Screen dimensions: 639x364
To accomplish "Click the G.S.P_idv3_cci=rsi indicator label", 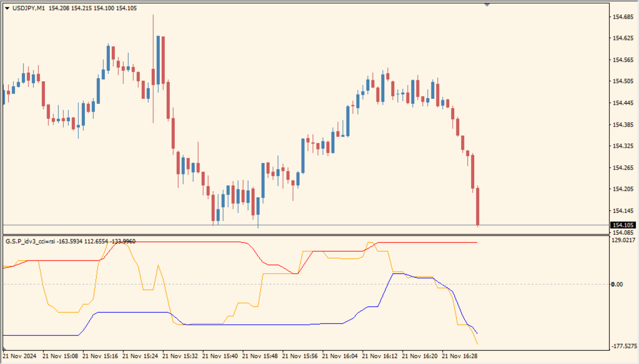I will 30,241.
